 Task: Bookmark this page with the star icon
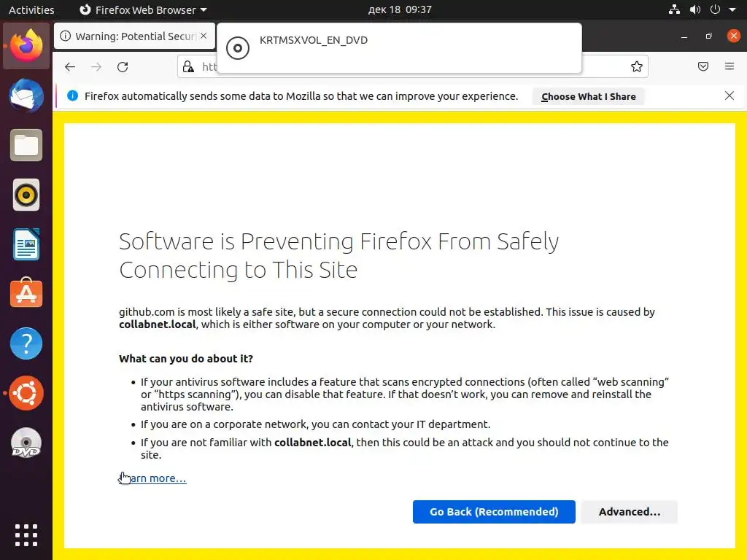(637, 67)
